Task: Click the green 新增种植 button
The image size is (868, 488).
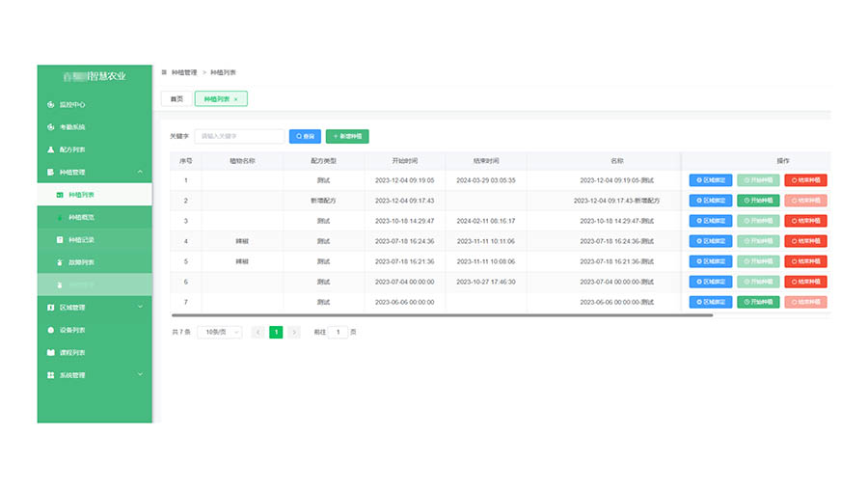Action: 347,136
